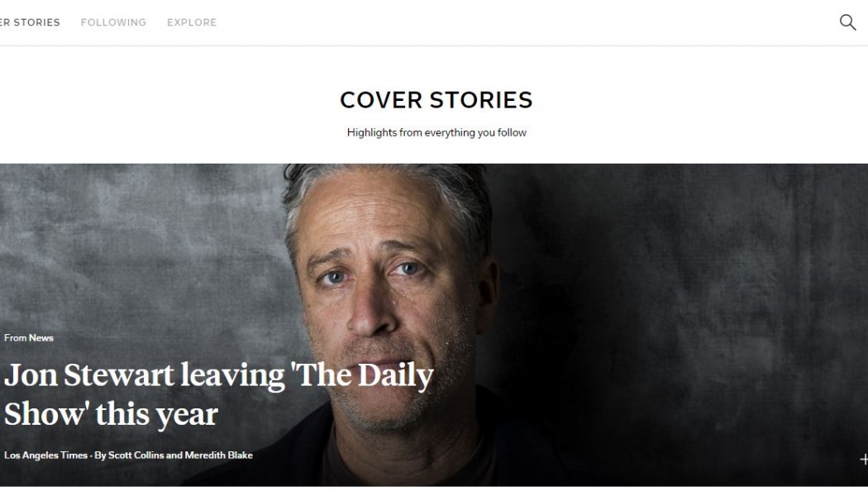
Task: Click the Highlights from everything you follow subtitle
Action: tap(436, 132)
